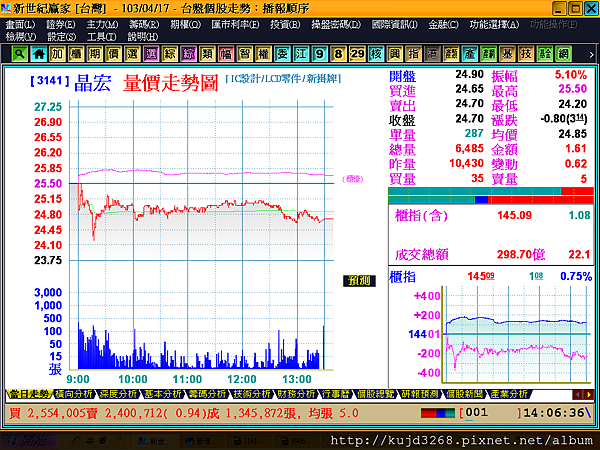This screenshot has width=600, height=450.
Task: Click the yellow 選 toolbar icon
Action: click(132, 54)
